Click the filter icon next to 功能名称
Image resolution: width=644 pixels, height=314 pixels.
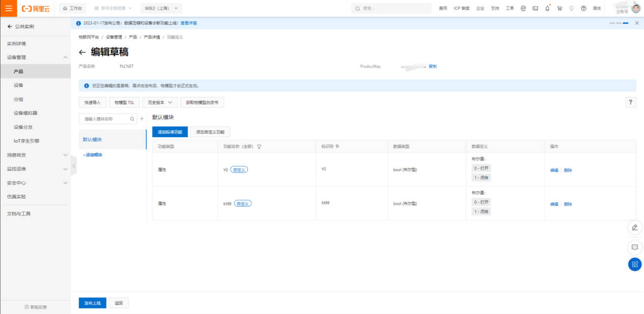[x=259, y=146]
